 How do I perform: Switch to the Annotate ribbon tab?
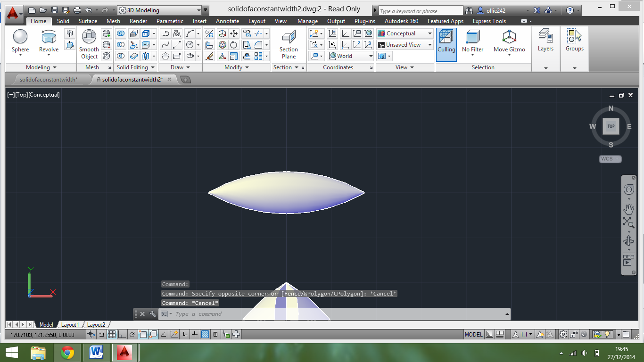pos(227,21)
